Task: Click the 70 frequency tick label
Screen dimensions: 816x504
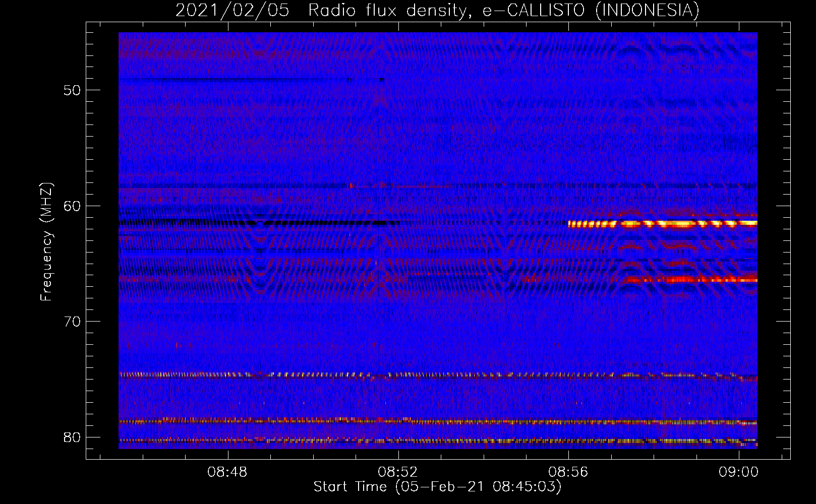Action: point(73,321)
